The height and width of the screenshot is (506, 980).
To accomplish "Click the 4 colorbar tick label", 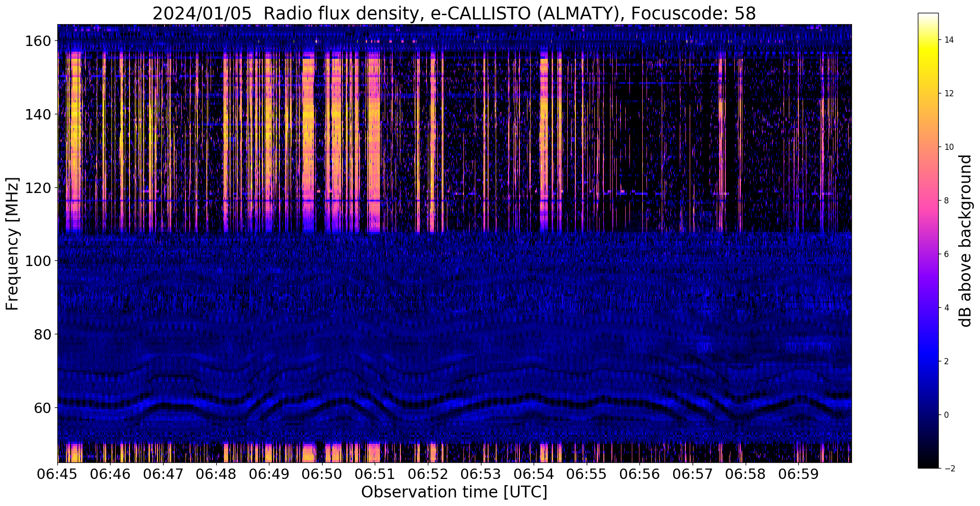I will [947, 308].
